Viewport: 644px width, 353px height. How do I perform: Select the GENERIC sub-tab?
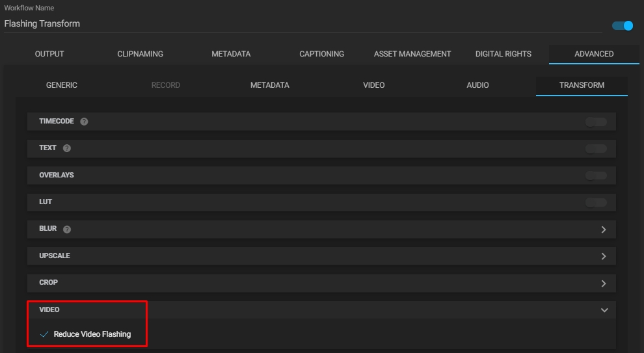[x=62, y=85]
